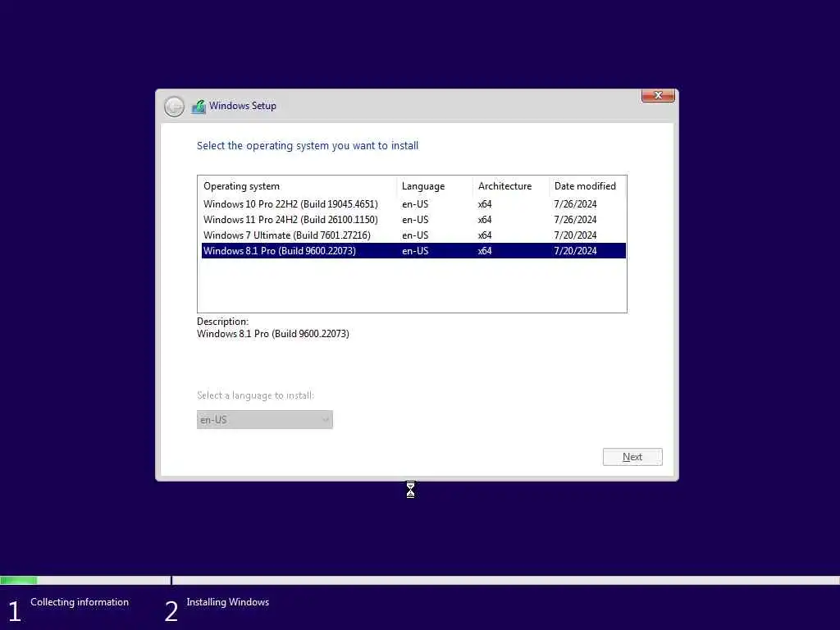The height and width of the screenshot is (630, 840).
Task: Click the 7/20/2024 date for Windows 7 Ultimate
Action: click(x=575, y=235)
